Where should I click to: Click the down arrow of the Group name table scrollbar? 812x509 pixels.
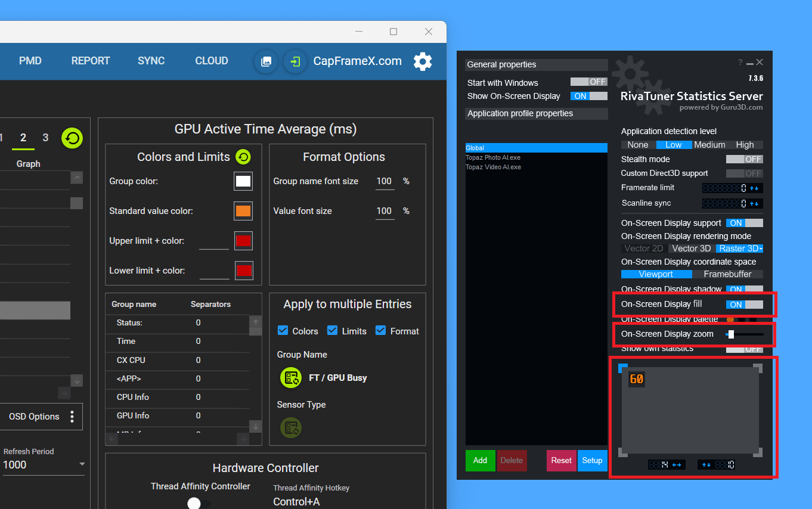click(x=255, y=426)
